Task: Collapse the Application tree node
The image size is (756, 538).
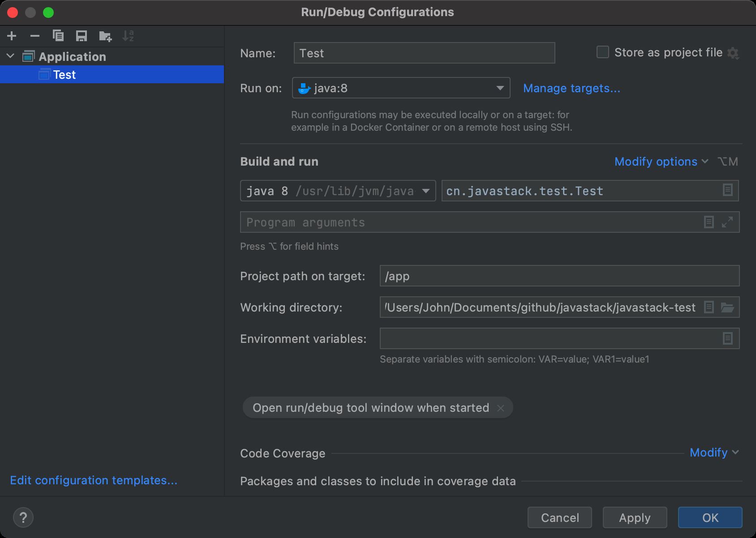Action: pos(11,56)
